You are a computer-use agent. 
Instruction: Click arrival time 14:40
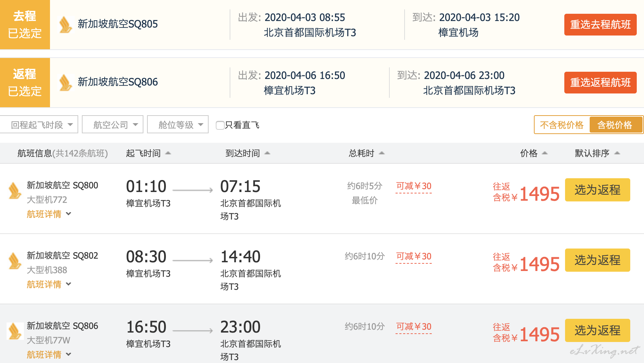(x=241, y=257)
